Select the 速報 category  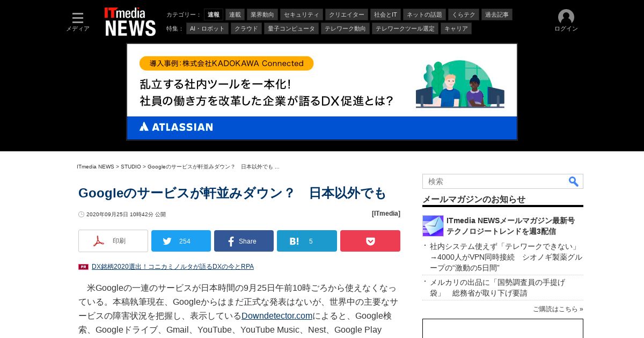(x=214, y=14)
